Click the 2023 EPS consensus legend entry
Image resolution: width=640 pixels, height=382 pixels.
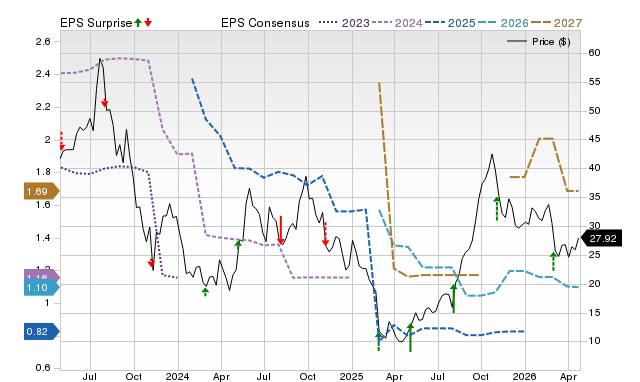click(344, 23)
